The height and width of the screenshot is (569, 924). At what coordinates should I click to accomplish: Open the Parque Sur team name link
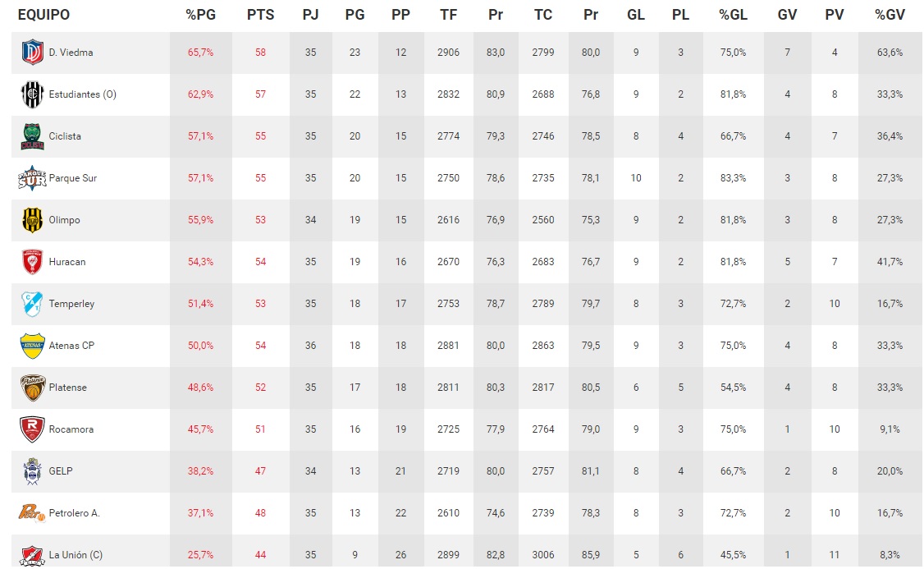point(73,178)
